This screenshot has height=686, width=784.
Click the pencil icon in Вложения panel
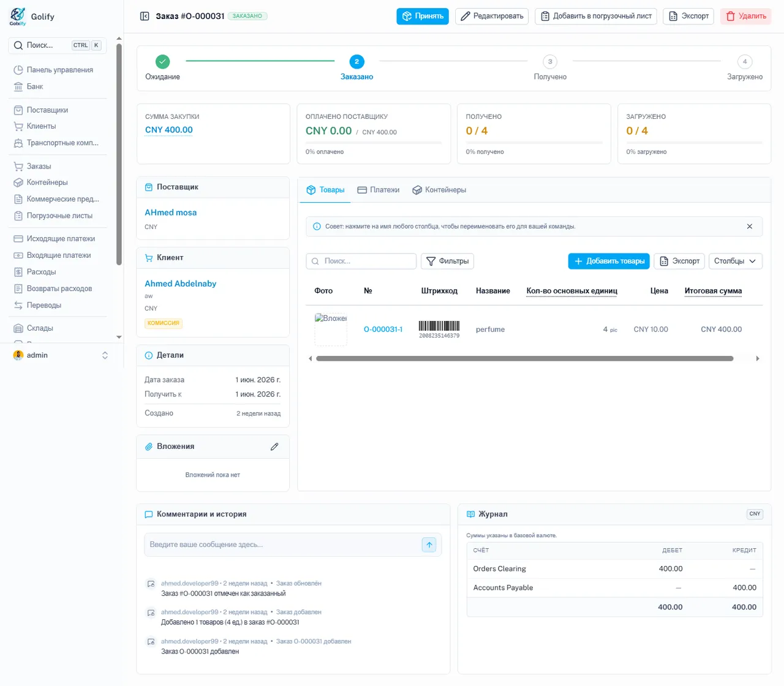pos(274,447)
